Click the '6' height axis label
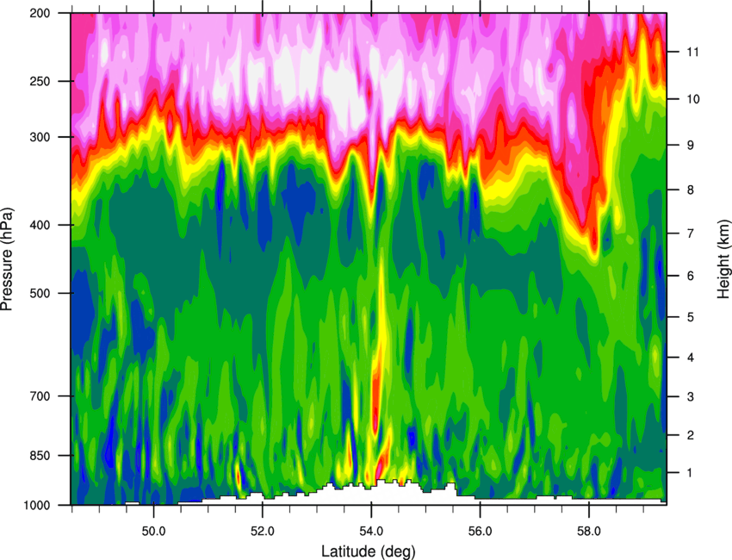732x560 pixels. tap(691, 276)
